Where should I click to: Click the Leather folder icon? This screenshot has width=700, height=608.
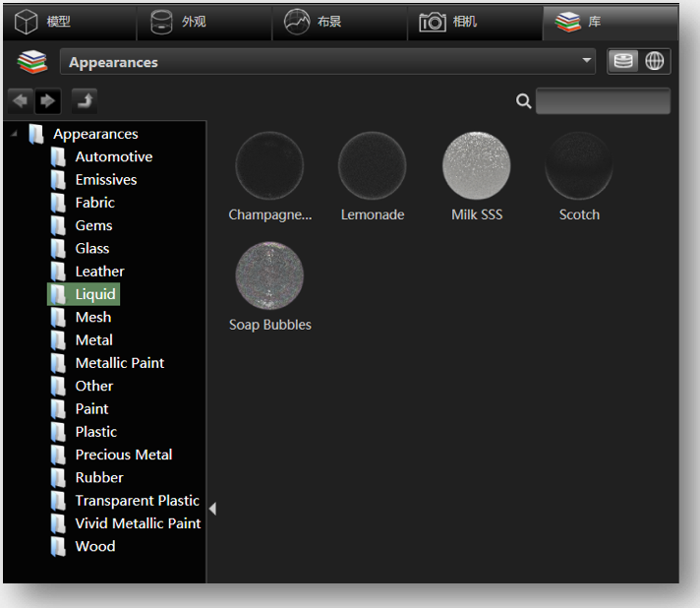click(58, 272)
